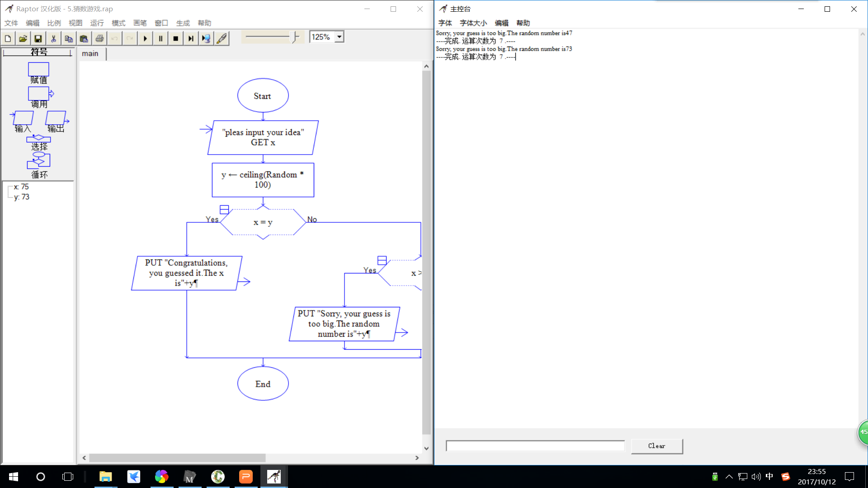Open the 文件 menu in Raptor
Image resolution: width=868 pixels, height=488 pixels.
(11, 23)
